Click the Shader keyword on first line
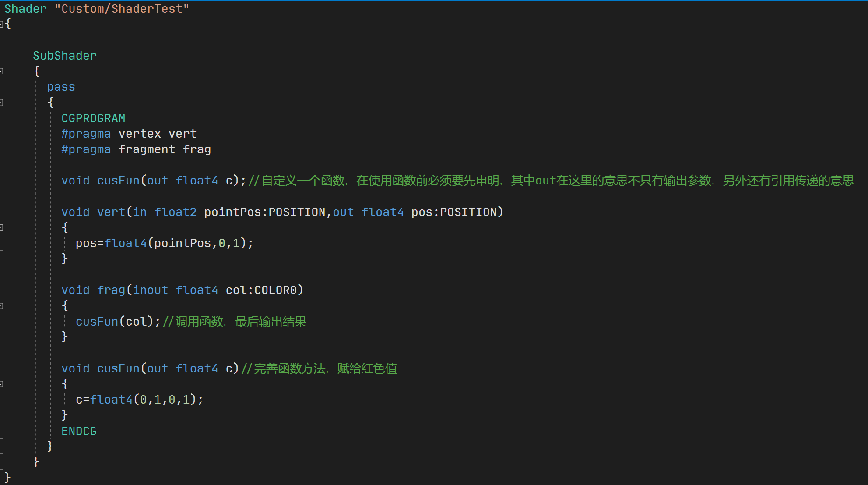 25,9
